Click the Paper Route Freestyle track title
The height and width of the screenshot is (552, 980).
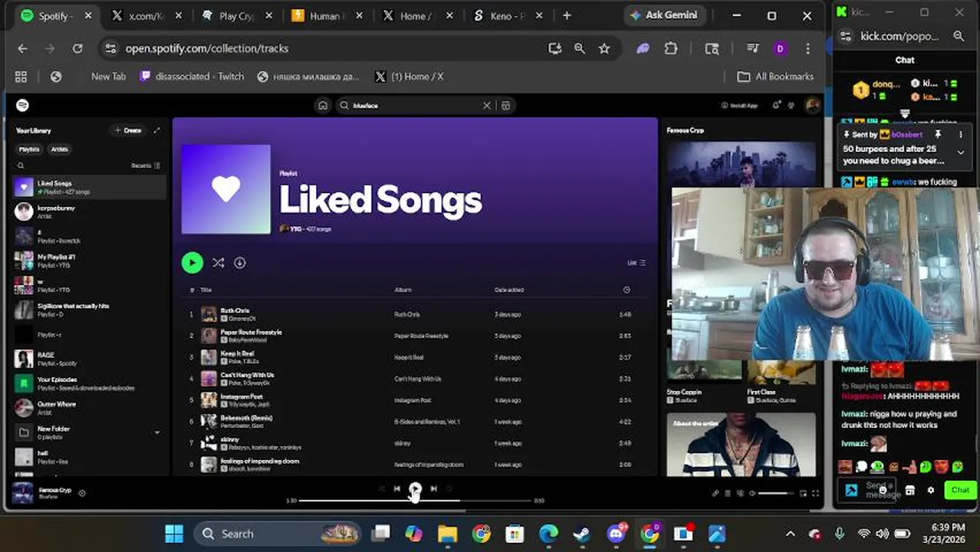tap(252, 332)
